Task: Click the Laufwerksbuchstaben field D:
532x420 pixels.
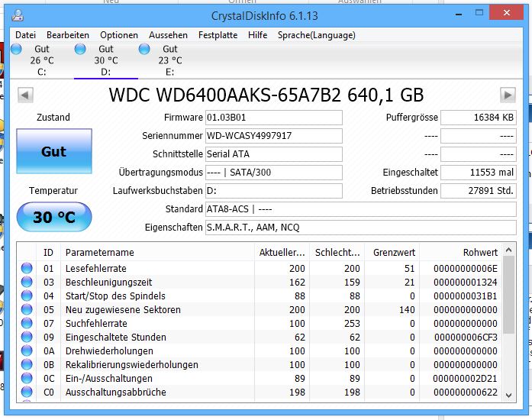Action: tap(274, 191)
